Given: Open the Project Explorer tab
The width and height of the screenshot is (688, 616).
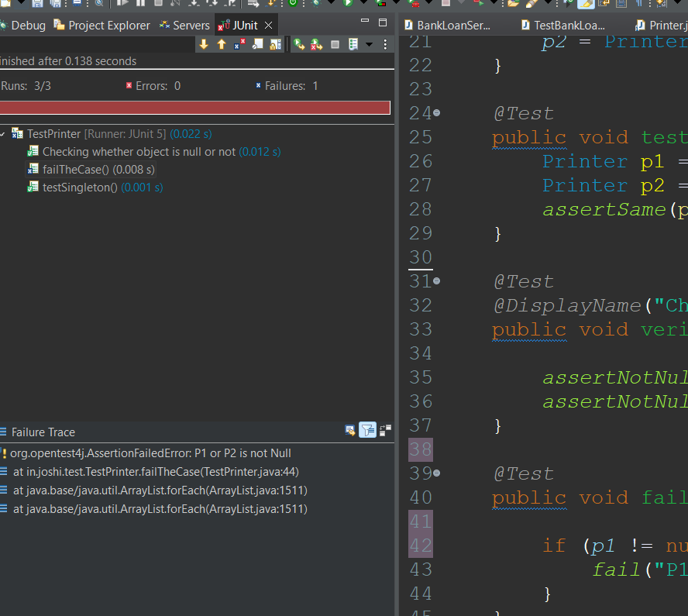Looking at the screenshot, I should [x=101, y=26].
